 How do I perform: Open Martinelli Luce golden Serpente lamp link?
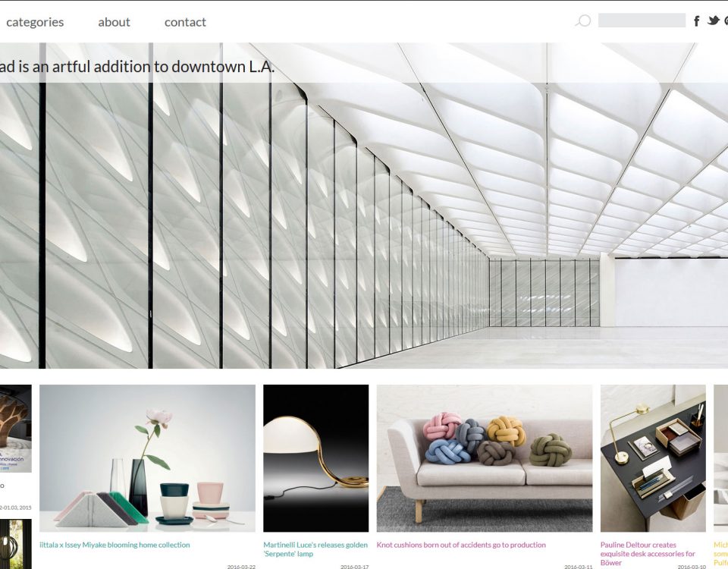[315, 549]
